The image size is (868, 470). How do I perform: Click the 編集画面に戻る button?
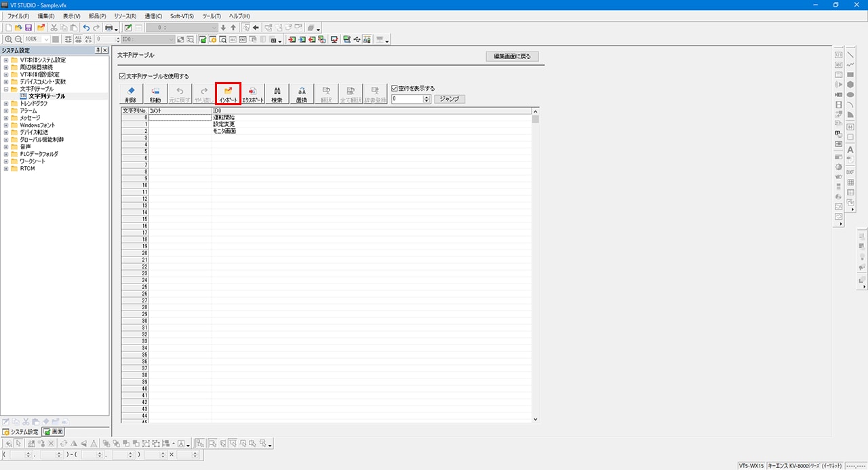click(x=512, y=56)
